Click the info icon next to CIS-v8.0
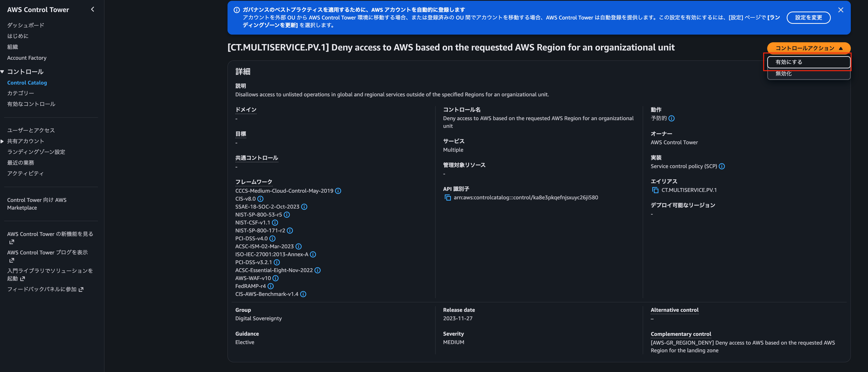868x372 pixels. tap(260, 199)
